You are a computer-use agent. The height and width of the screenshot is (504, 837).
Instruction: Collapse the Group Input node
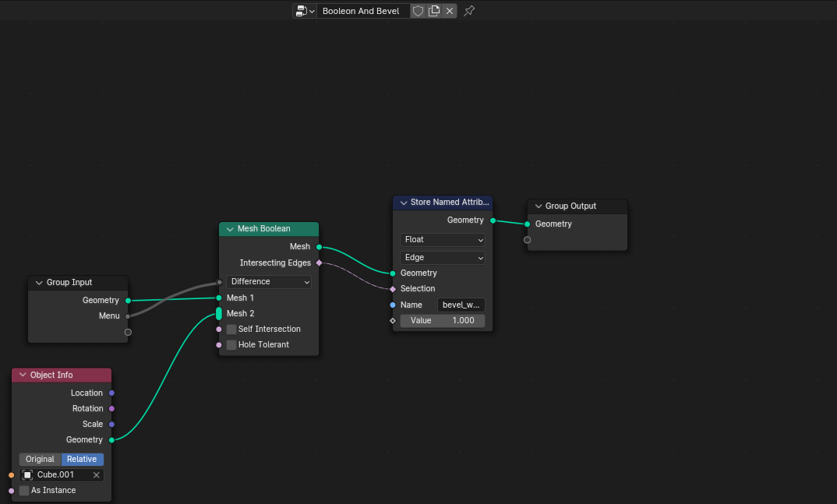pyautogui.click(x=39, y=283)
